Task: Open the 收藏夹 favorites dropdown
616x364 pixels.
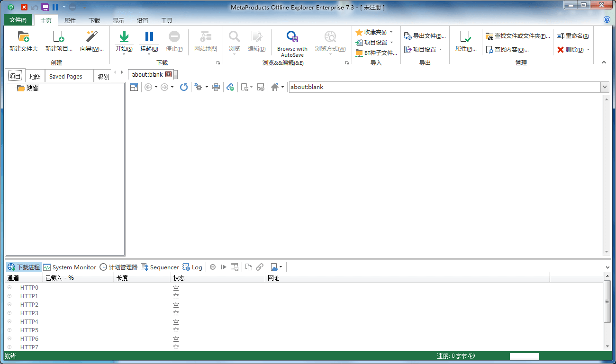Action: pos(391,32)
